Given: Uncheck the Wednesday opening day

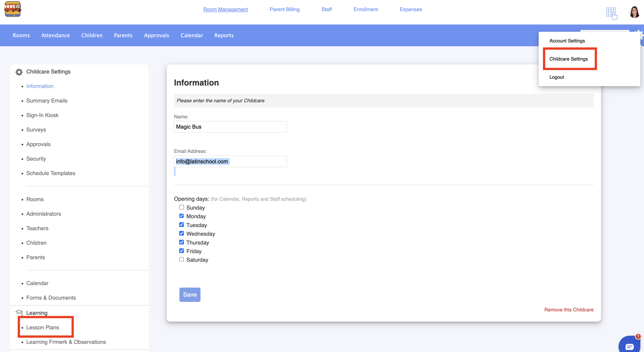Looking at the screenshot, I should 181,233.
